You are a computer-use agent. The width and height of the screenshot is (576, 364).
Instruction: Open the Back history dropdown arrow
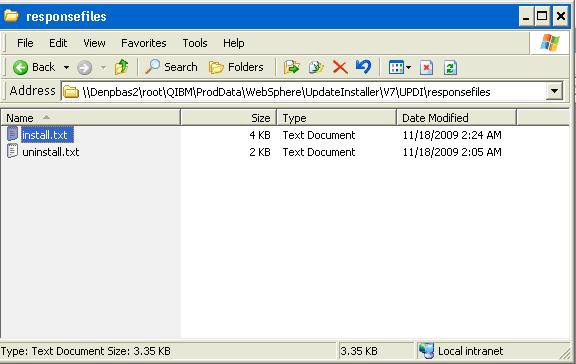66,68
